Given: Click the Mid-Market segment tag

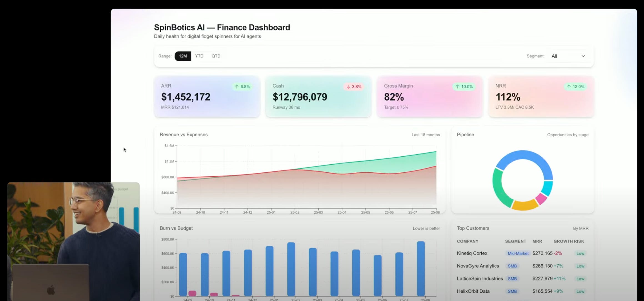Looking at the screenshot, I should (x=518, y=253).
